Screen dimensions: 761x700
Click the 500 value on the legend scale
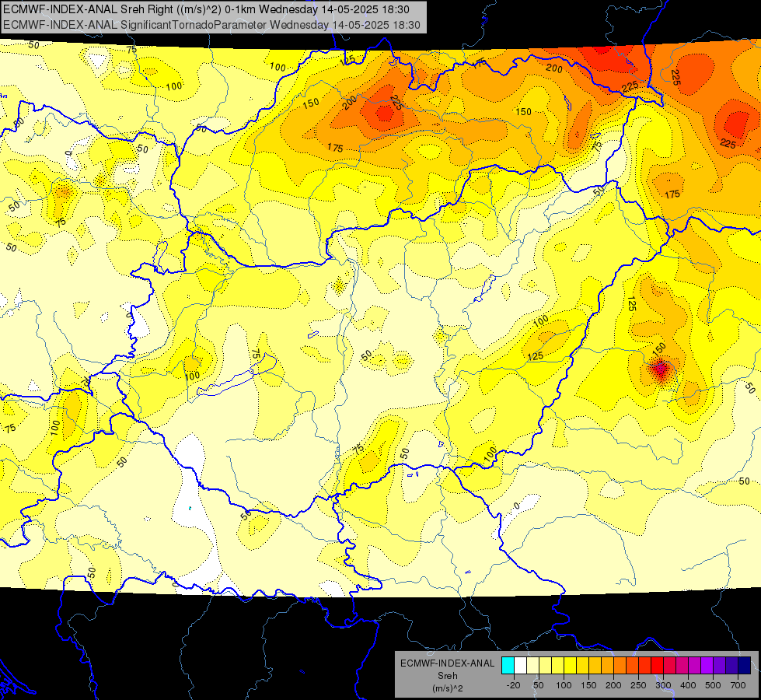click(713, 685)
